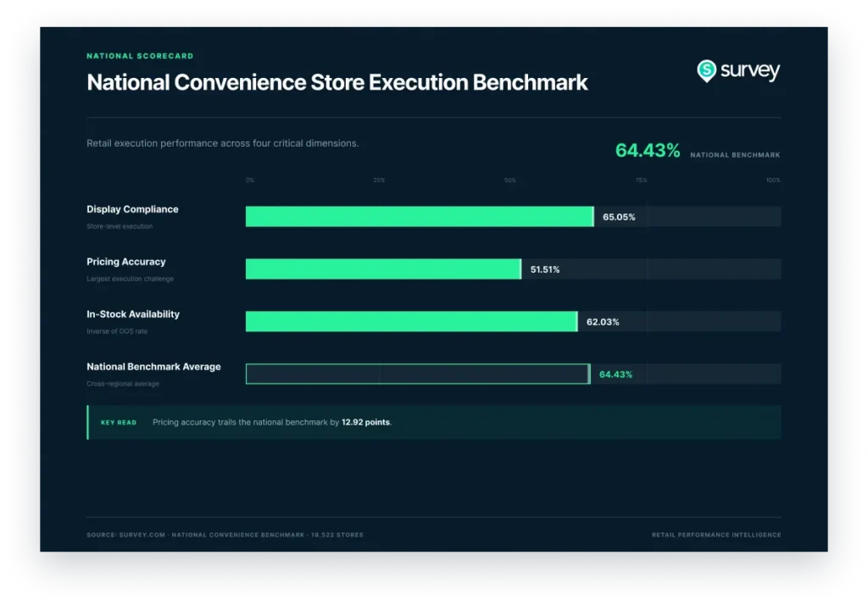Click the Survey logo pin icon
The height and width of the screenshot is (605, 868).
(x=706, y=71)
